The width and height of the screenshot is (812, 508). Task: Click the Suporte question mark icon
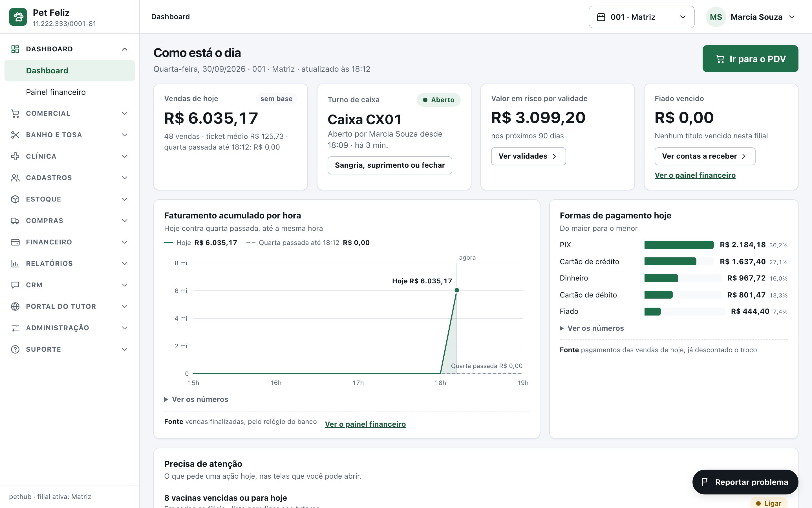(x=15, y=349)
